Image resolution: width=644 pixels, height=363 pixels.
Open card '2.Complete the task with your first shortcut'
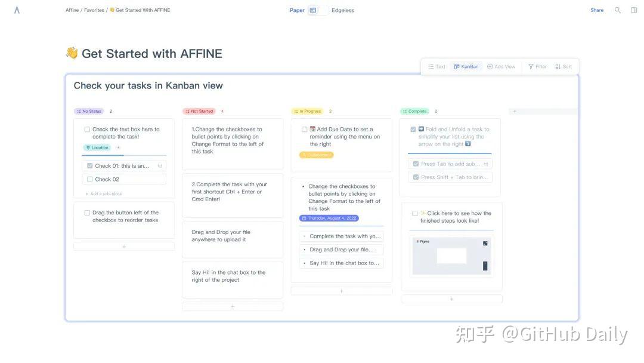click(233, 196)
